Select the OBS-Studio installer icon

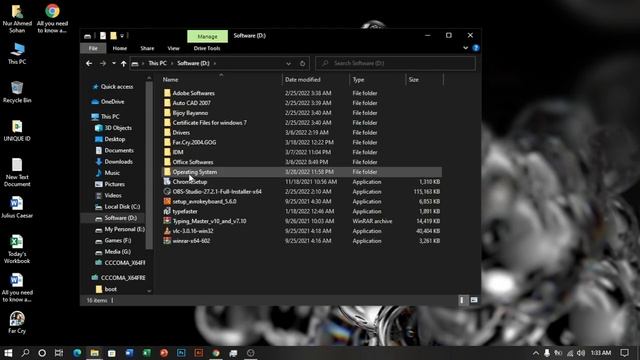point(167,191)
